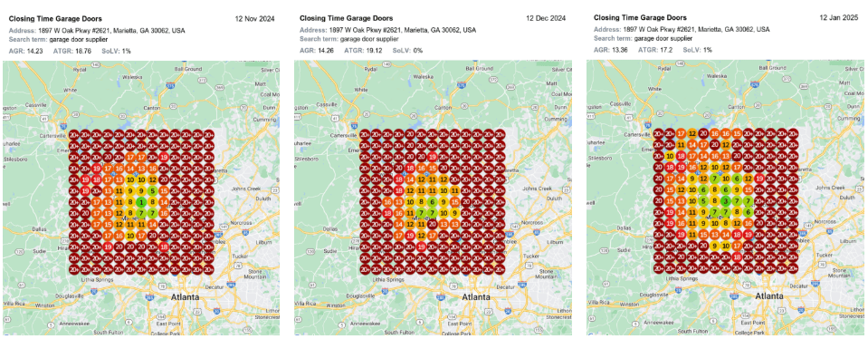This screenshot has height=339, width=868.
Task: Click the Stone Mountain label on the January map
Action: (840, 274)
